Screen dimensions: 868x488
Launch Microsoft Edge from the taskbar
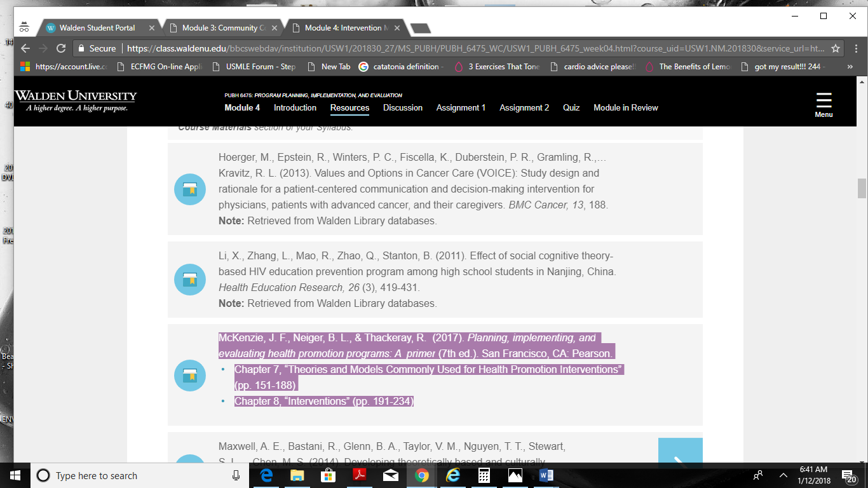[266, 475]
